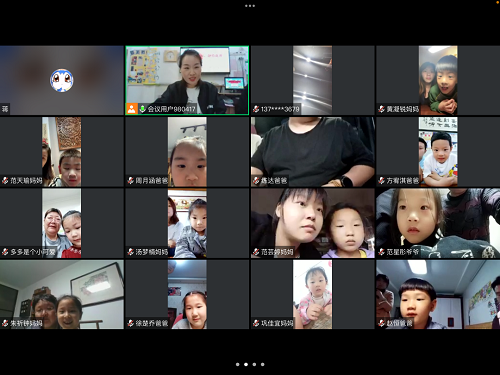Select the video tile of 范芸婷妈妈
Viewport: 500px width, 375px height.
point(313,223)
